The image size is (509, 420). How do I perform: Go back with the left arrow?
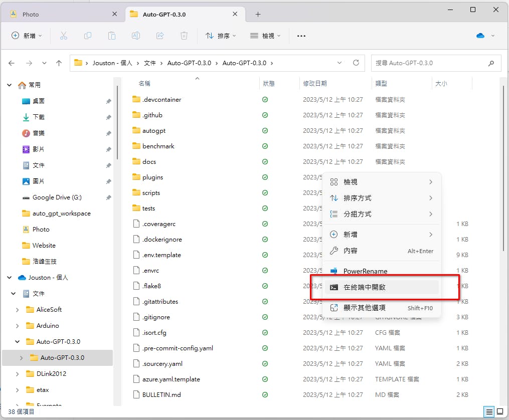(12, 63)
